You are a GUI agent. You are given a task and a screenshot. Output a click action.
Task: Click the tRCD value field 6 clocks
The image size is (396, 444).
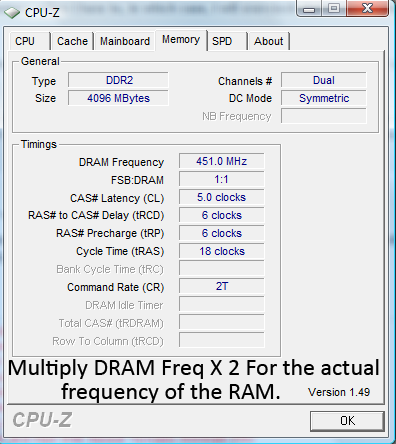222,215
